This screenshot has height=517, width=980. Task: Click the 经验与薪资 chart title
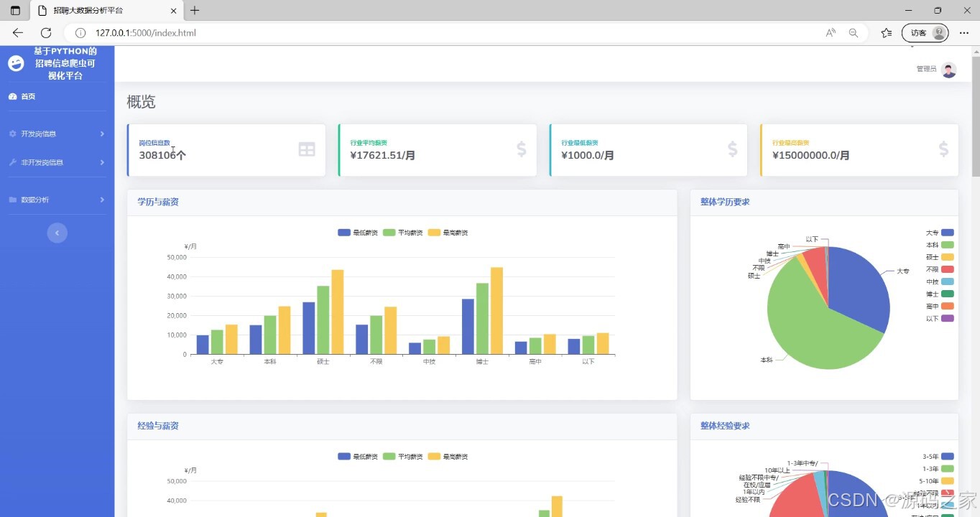pos(158,426)
